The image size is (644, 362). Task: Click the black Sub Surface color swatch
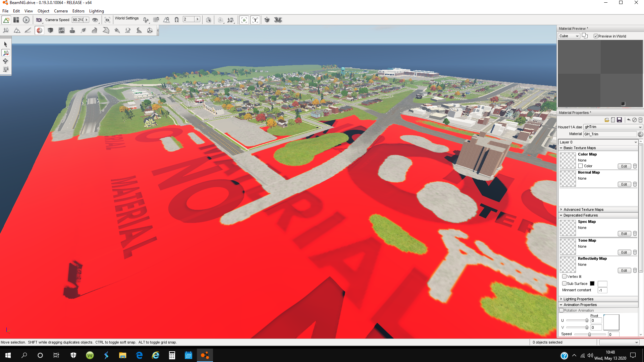point(592,284)
